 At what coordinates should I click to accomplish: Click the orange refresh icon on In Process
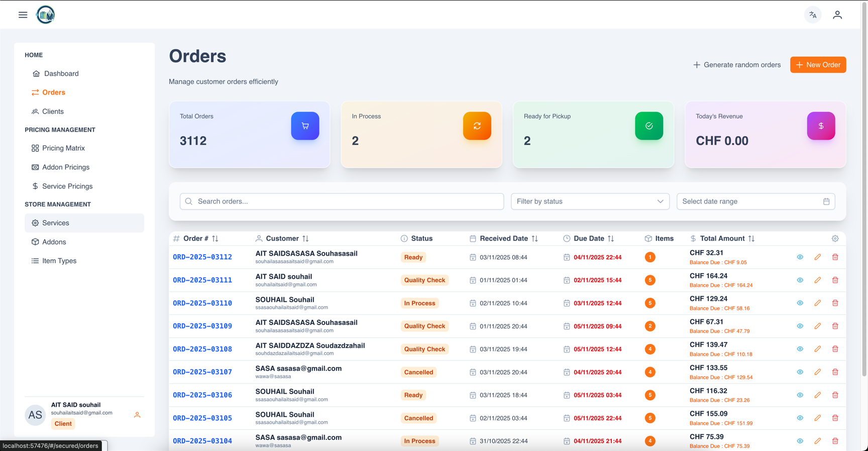pyautogui.click(x=477, y=126)
